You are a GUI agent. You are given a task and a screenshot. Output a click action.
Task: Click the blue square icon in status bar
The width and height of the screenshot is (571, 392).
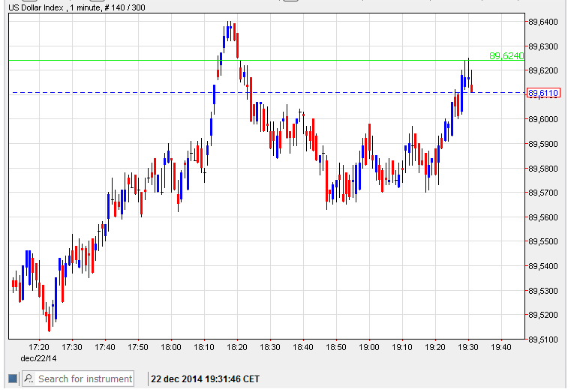[x=12, y=379]
